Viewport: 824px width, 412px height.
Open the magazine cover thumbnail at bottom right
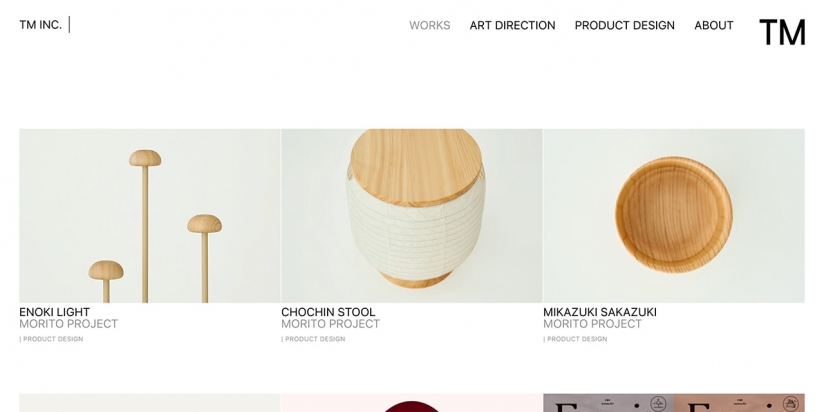[x=674, y=403]
